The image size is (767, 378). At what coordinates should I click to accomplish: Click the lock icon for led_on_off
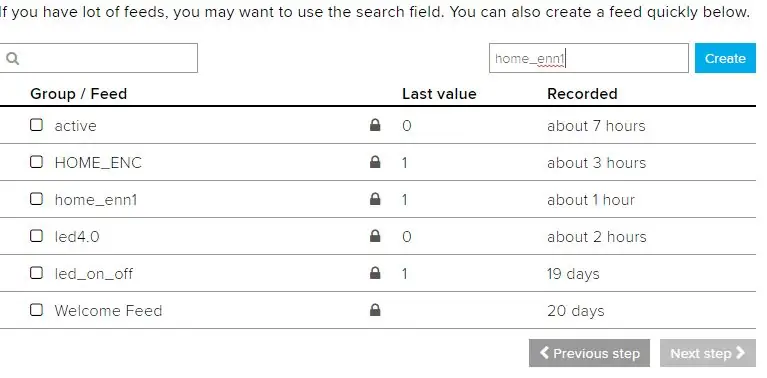(375, 273)
